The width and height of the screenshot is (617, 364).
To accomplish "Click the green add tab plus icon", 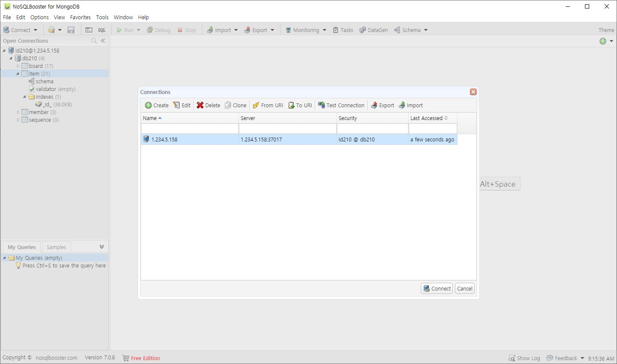I will point(603,41).
